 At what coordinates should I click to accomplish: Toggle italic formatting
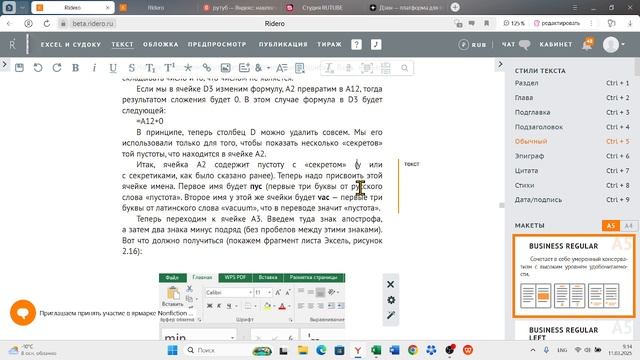(94, 68)
